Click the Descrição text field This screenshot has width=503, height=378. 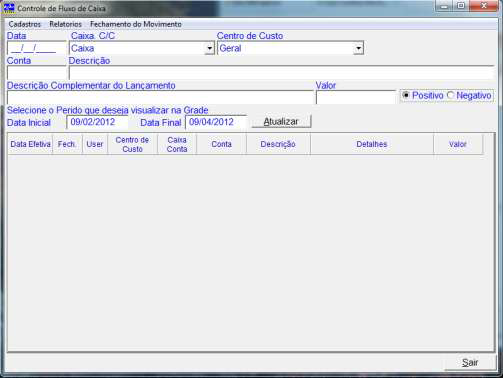click(x=281, y=73)
